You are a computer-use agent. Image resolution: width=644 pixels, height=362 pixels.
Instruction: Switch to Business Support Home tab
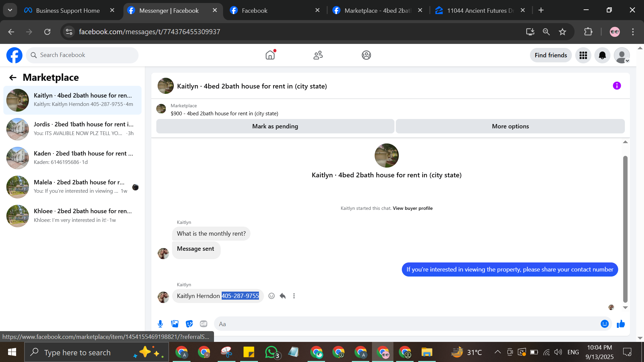pyautogui.click(x=68, y=10)
